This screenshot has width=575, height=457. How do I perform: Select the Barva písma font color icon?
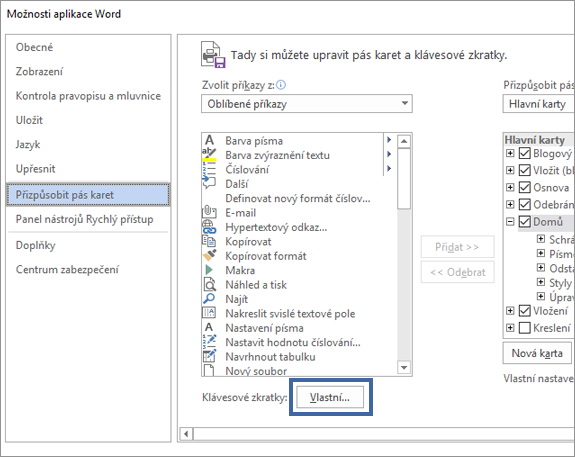coord(209,140)
